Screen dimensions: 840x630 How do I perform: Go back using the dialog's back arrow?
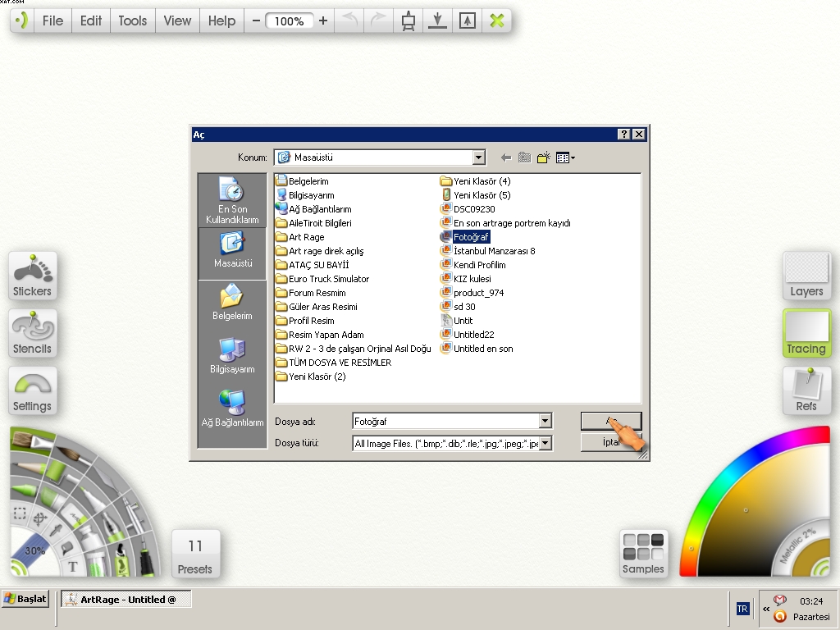tap(505, 157)
